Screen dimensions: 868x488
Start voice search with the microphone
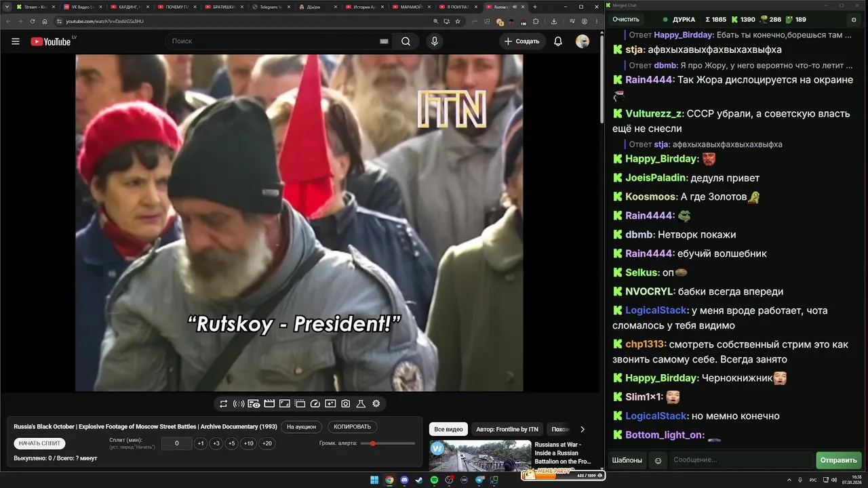(x=435, y=41)
